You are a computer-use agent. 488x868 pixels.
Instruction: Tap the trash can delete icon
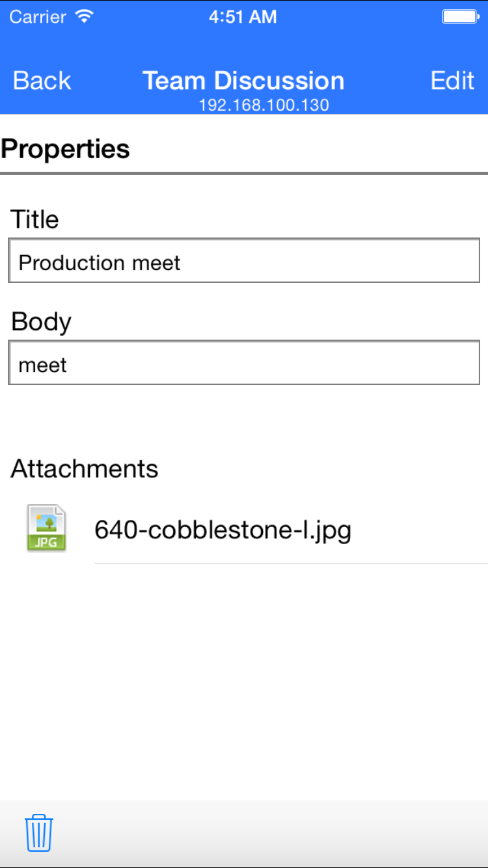click(39, 833)
